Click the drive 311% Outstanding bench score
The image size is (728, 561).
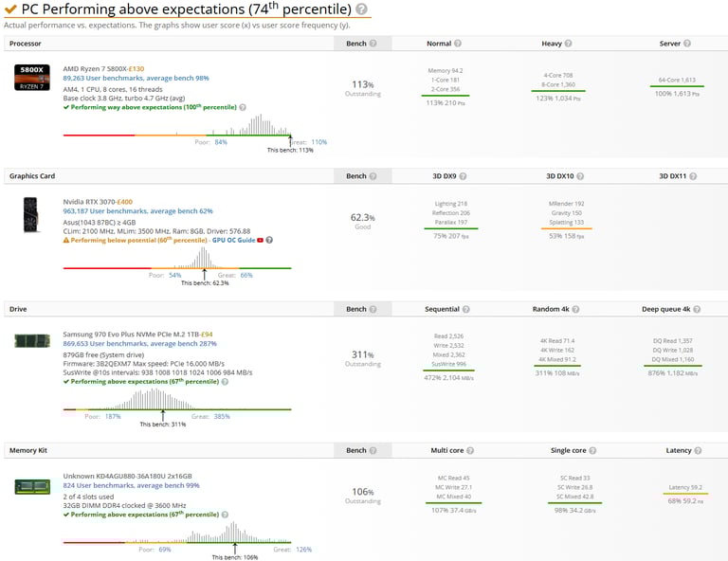click(x=363, y=359)
